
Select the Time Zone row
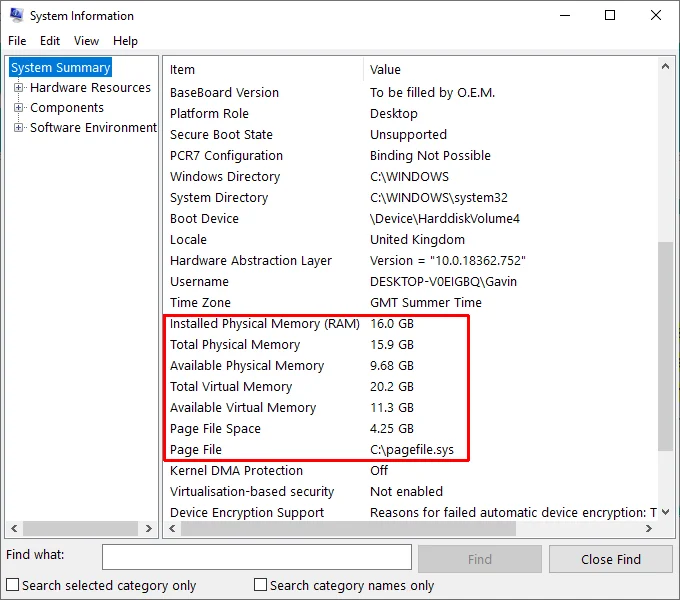click(410, 303)
